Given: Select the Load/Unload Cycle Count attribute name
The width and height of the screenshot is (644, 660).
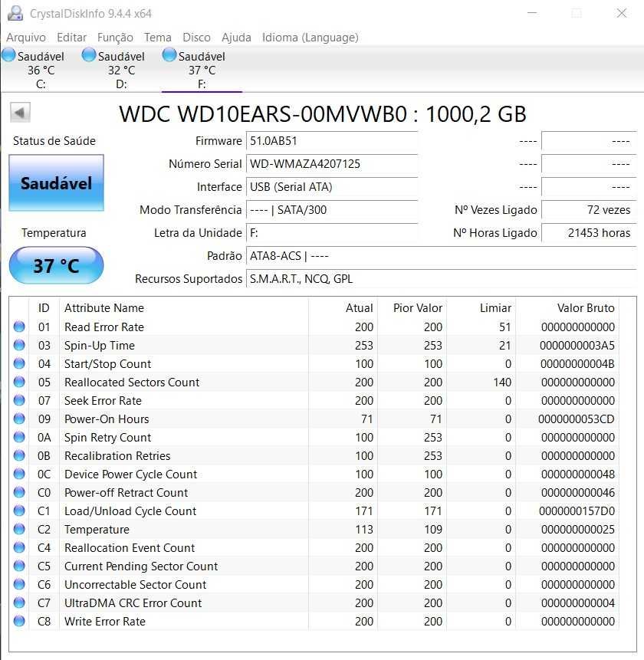Looking at the screenshot, I should 130,511.
